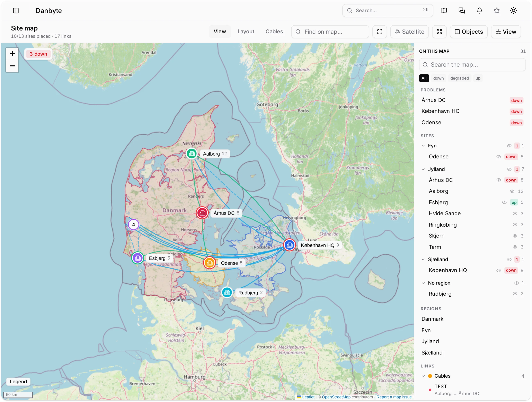Image resolution: width=532 pixels, height=402 pixels.
Task: Toggle visibility of Esbjerg site
Action: pos(504,202)
